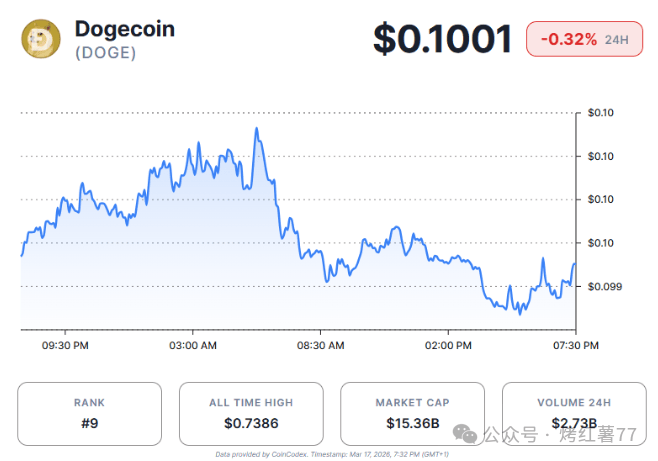The image size is (658, 461).
Task: Click the WeChat watermark icon
Action: click(464, 434)
